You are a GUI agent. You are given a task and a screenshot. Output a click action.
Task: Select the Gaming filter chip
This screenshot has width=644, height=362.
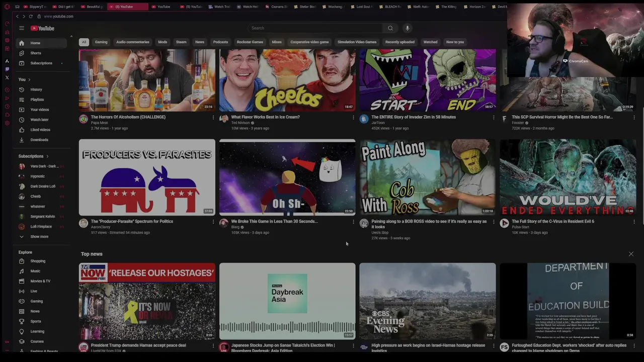pyautogui.click(x=101, y=42)
